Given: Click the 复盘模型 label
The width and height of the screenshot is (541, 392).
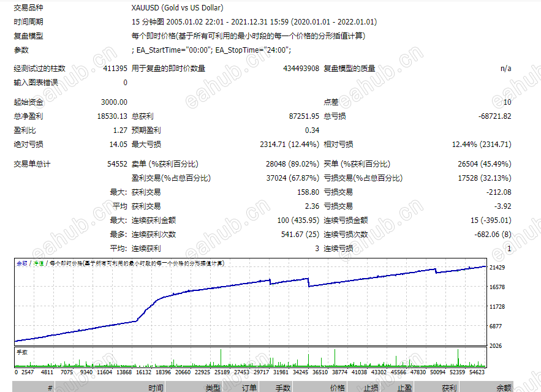Looking at the screenshot, I should 28,36.
